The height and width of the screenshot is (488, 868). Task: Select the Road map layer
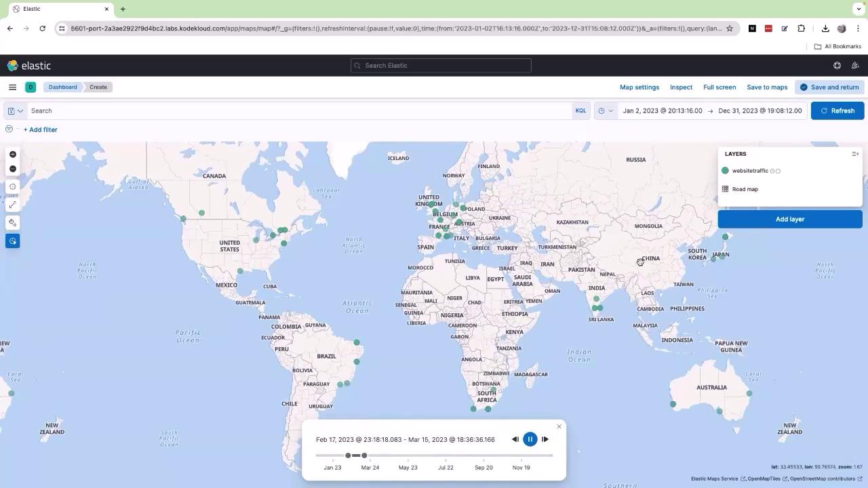pyautogui.click(x=745, y=189)
